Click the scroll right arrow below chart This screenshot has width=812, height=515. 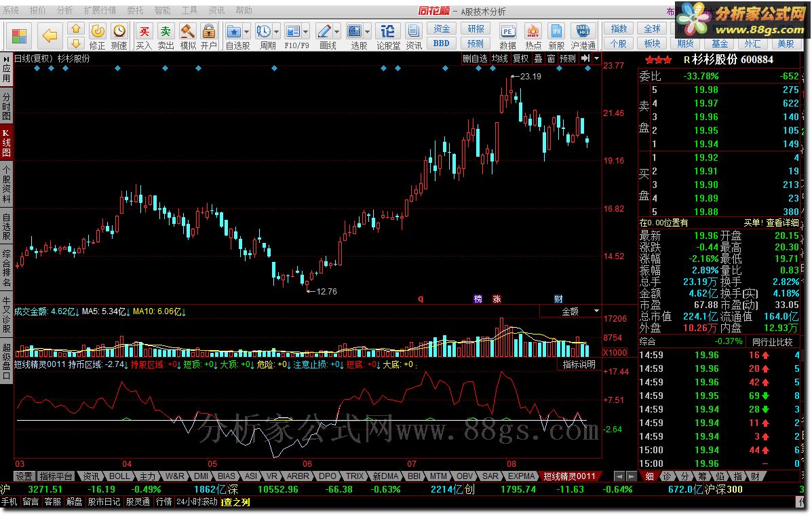(632, 476)
